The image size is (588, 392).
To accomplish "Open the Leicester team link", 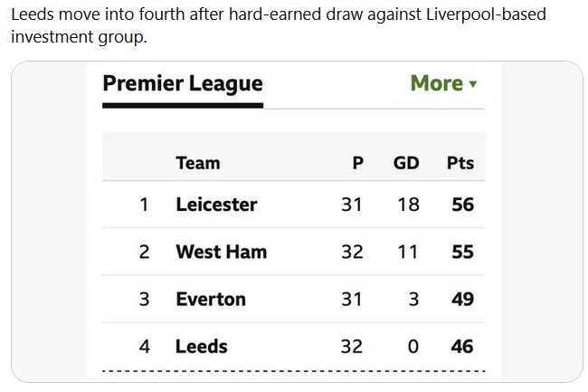I will 216,205.
